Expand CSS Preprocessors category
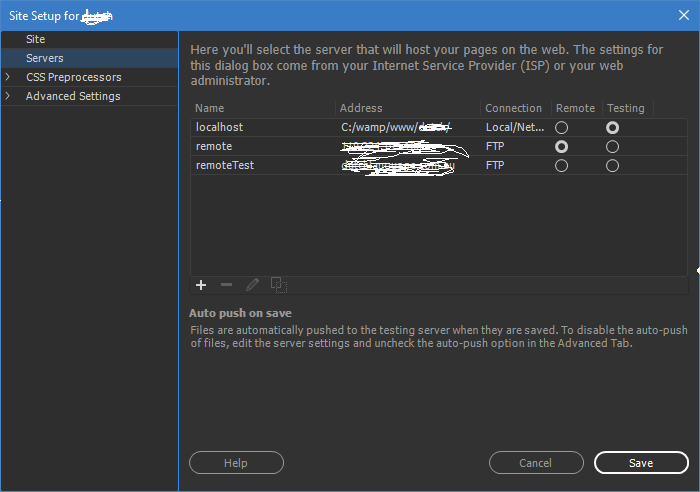The height and width of the screenshot is (492, 700). [x=8, y=77]
